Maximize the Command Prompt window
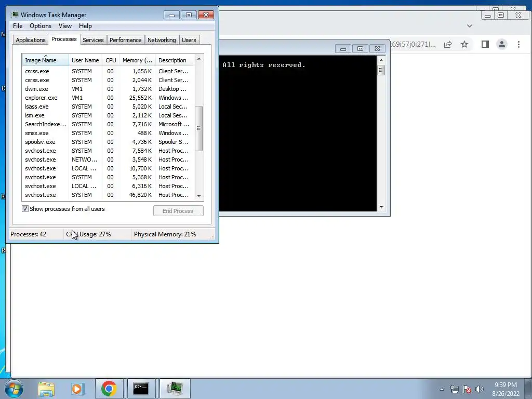Screen dimensions: 532x399 pos(361,49)
